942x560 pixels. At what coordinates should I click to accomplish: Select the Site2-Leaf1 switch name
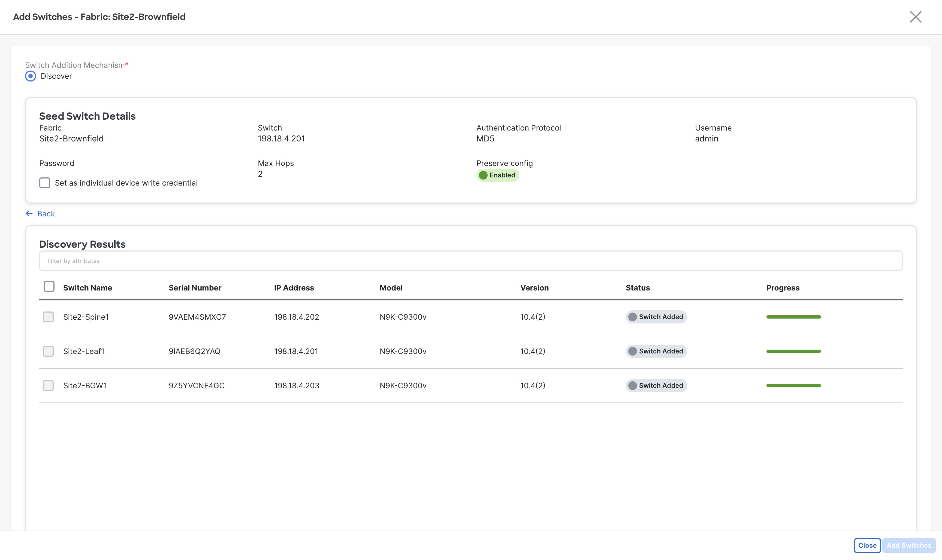84,351
